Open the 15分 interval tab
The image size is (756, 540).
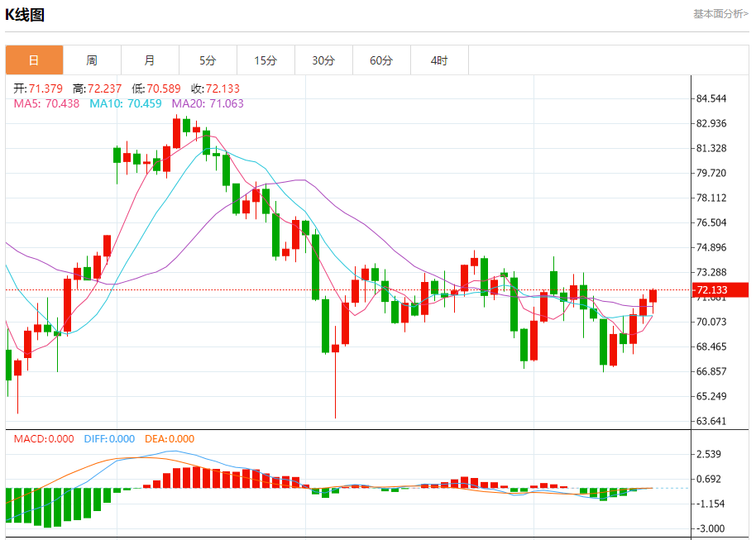266,60
